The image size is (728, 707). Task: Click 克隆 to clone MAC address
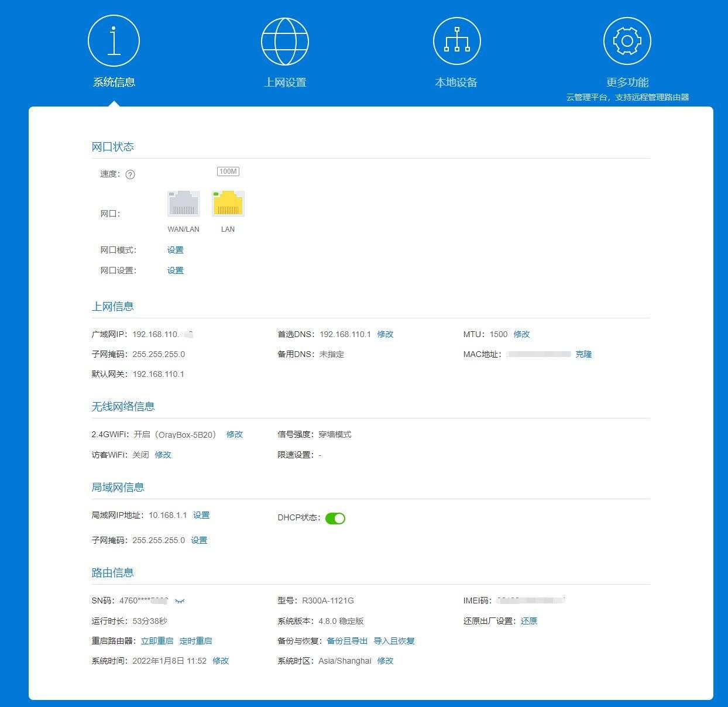[583, 354]
